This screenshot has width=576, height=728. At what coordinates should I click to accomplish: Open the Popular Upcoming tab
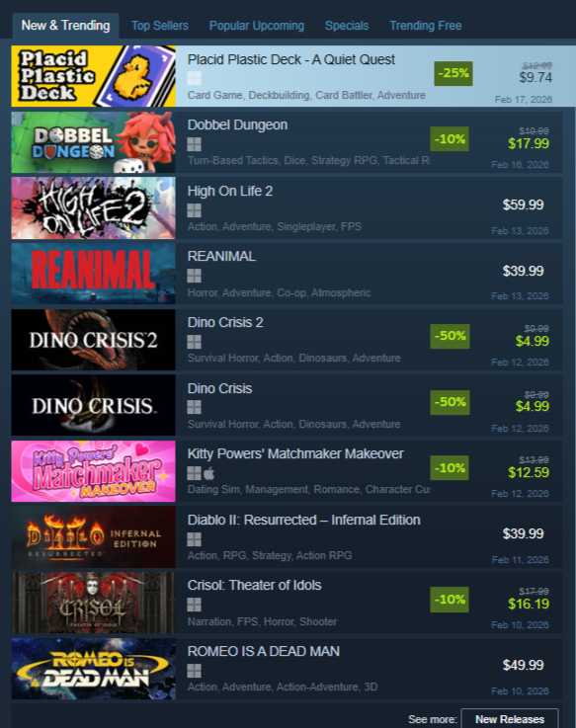[x=257, y=26]
